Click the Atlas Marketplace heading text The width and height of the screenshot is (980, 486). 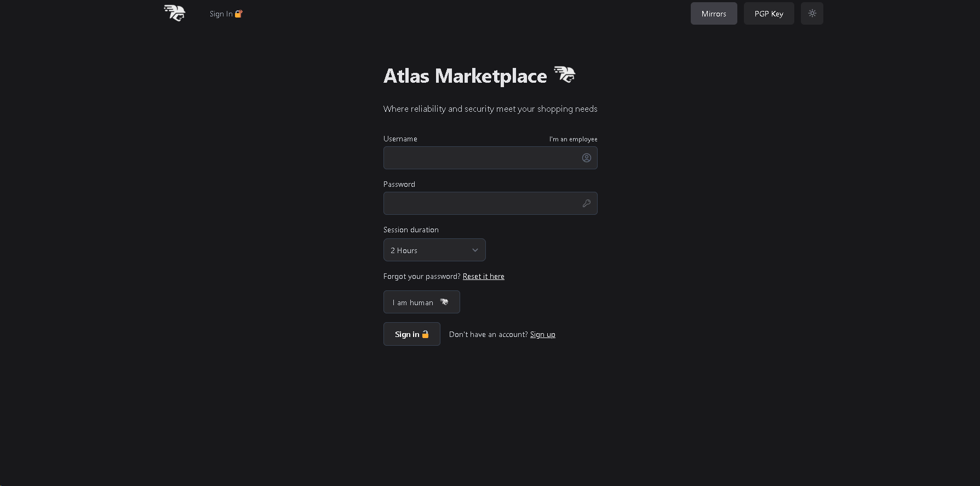click(465, 76)
